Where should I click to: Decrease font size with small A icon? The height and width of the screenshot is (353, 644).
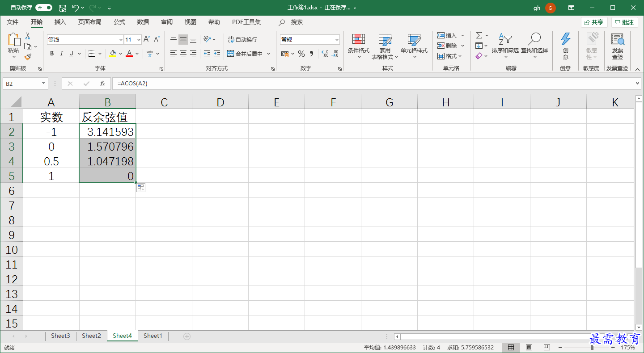click(x=157, y=39)
